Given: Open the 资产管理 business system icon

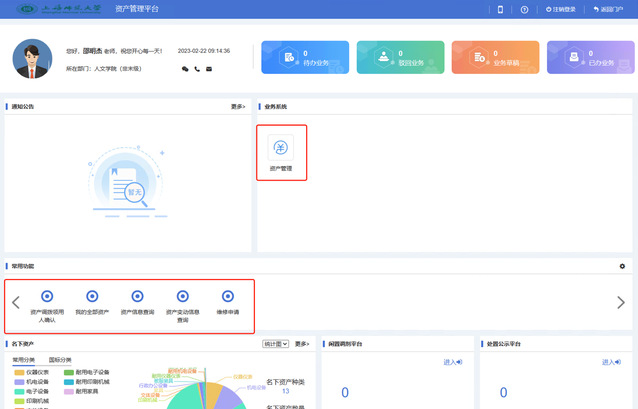Looking at the screenshot, I should [x=281, y=151].
